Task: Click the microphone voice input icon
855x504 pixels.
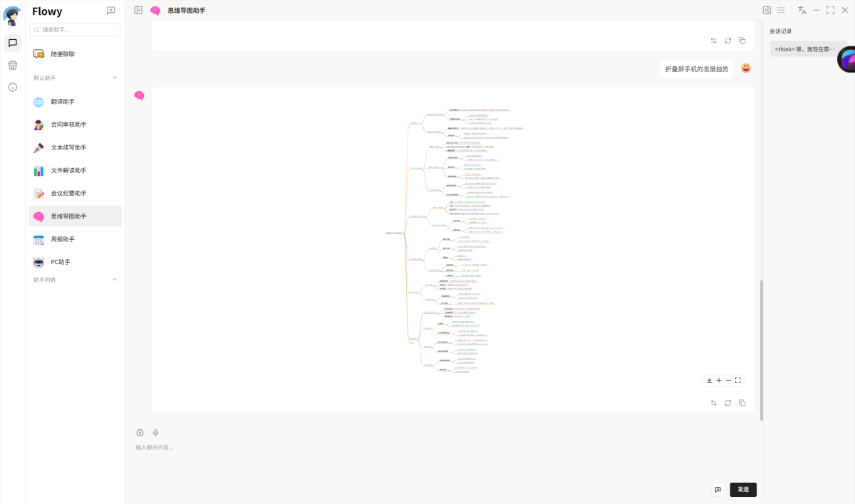Action: [x=155, y=433]
